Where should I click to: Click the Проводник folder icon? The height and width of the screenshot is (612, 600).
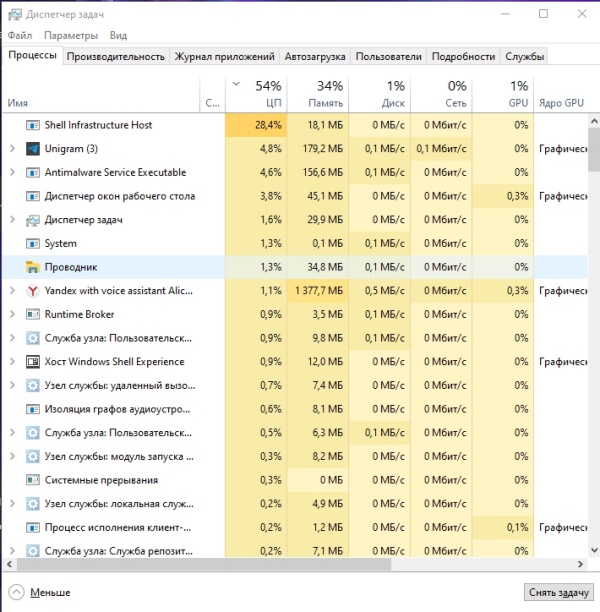pos(33,267)
